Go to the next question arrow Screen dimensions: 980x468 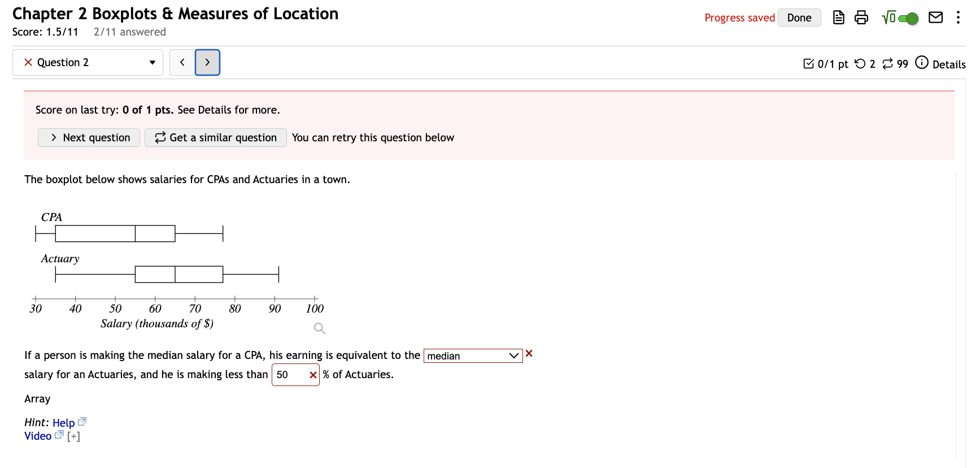pos(207,62)
